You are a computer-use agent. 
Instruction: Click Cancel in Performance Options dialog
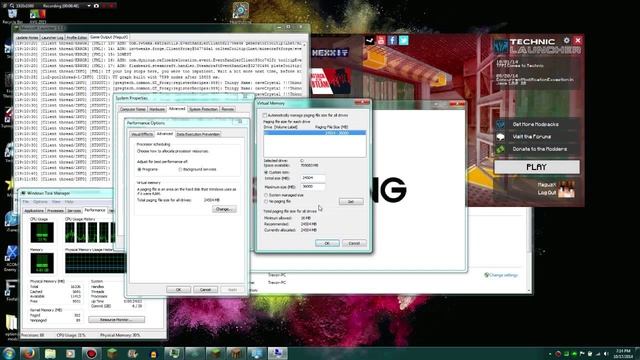[x=205, y=289]
